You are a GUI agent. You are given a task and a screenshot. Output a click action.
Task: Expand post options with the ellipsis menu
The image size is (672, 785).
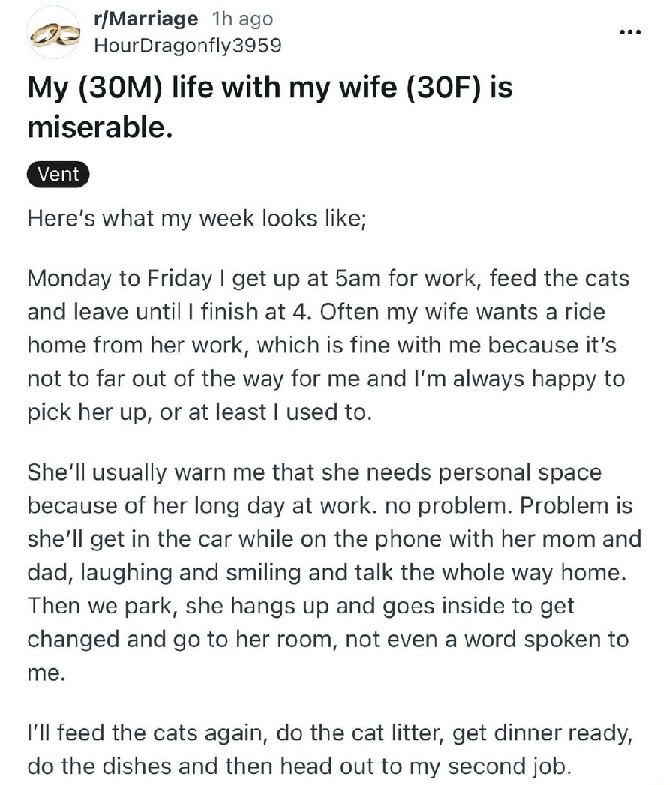tap(630, 31)
